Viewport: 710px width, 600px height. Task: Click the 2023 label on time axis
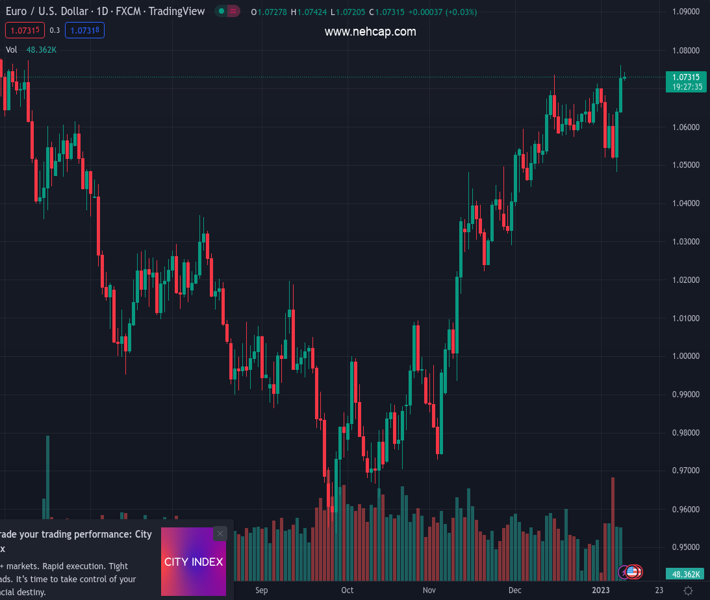(x=600, y=591)
